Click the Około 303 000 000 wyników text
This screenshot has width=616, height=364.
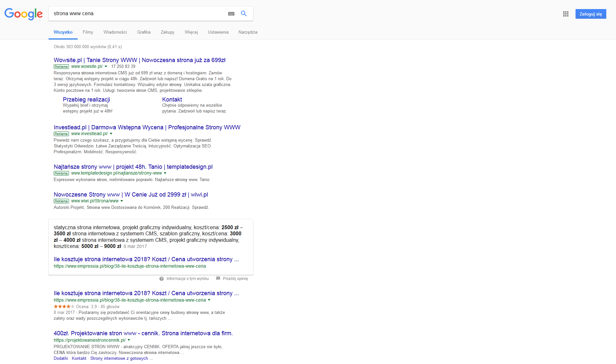click(88, 47)
